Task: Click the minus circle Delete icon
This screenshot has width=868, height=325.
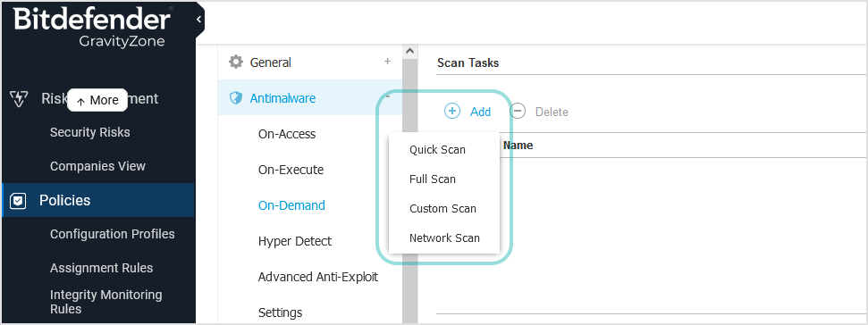Action: [518, 111]
